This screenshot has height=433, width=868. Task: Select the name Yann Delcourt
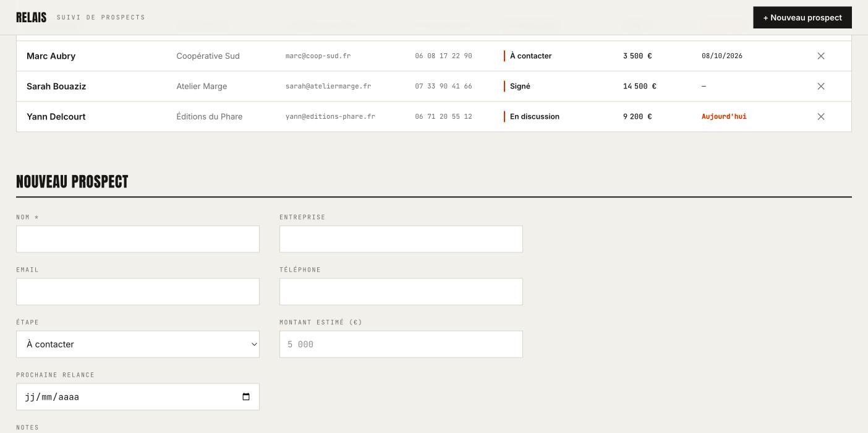56,116
